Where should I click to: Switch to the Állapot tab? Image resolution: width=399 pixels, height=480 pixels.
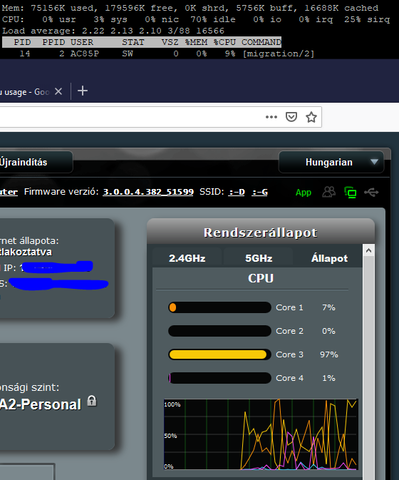(x=329, y=258)
